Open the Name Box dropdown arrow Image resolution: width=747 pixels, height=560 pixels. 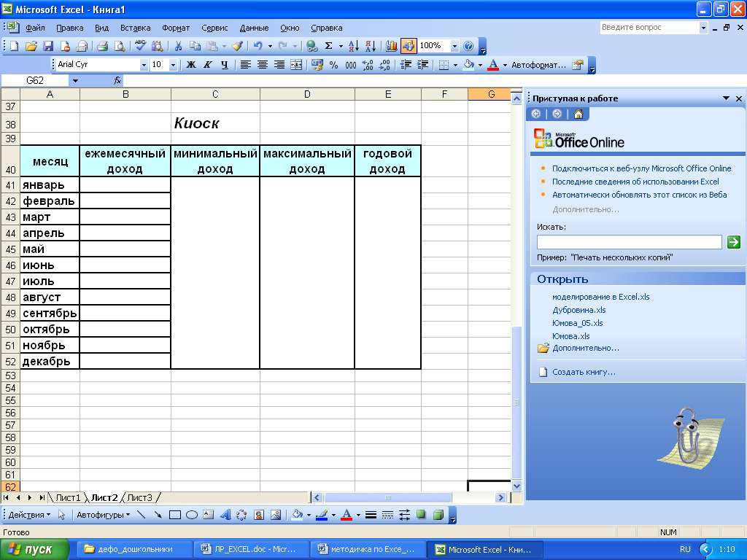(75, 81)
